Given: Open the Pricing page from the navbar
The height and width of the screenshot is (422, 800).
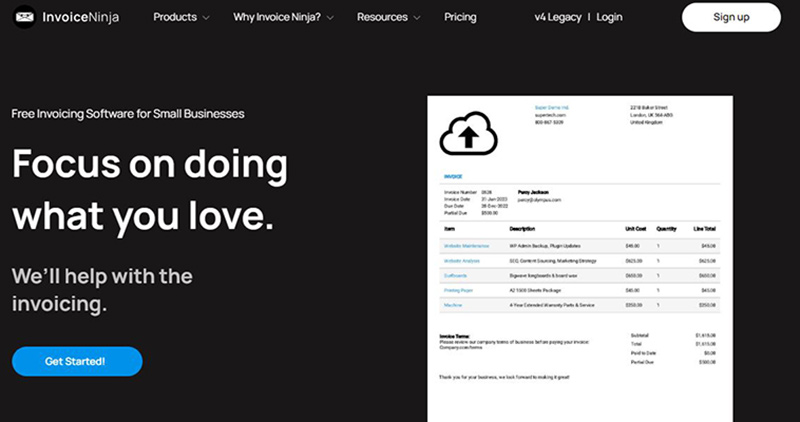Looking at the screenshot, I should coord(460,17).
